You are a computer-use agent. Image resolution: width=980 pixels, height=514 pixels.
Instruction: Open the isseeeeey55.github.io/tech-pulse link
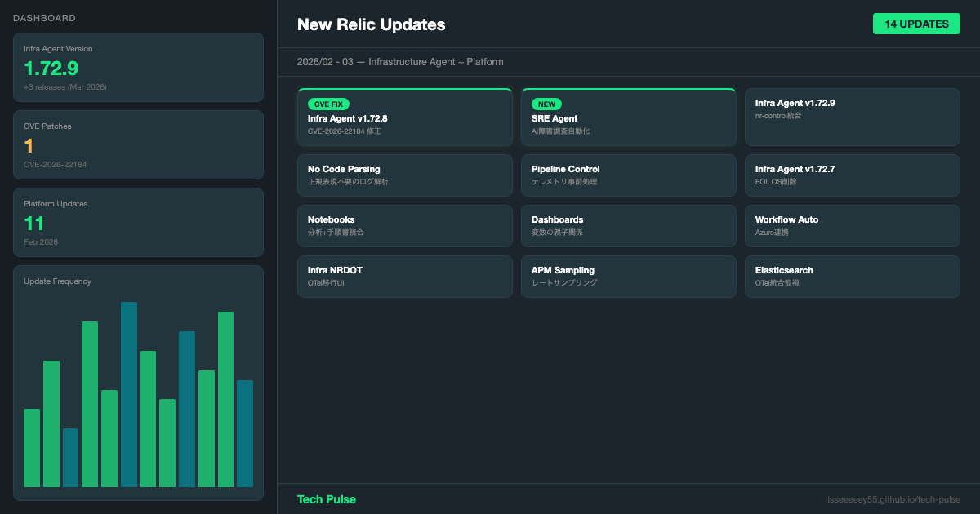pyautogui.click(x=893, y=499)
